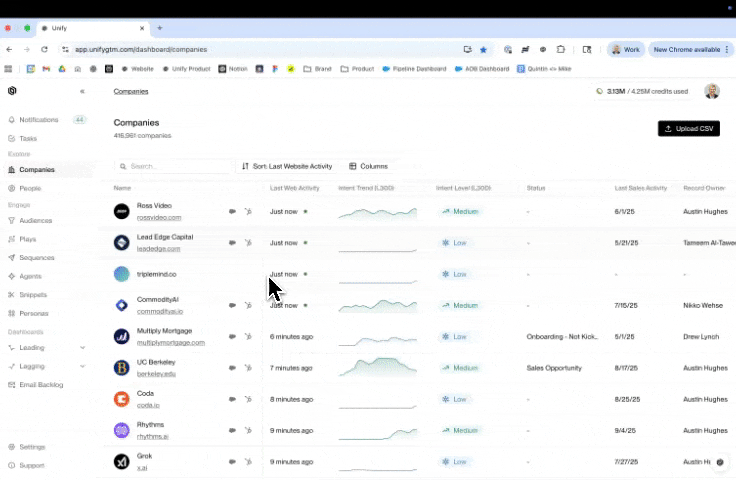Screen dimensions: 736x480
Task: Click the browser back arrow
Action: click(x=9, y=49)
